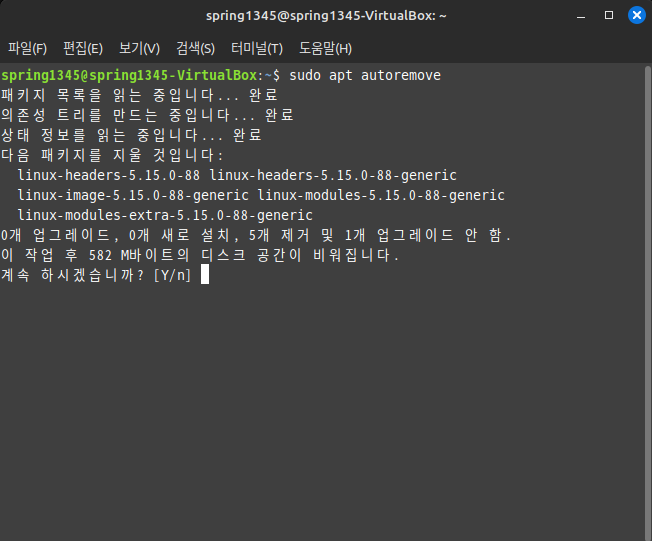The width and height of the screenshot is (652, 541).
Task: Open the 터미널(T) menu
Action: (257, 48)
